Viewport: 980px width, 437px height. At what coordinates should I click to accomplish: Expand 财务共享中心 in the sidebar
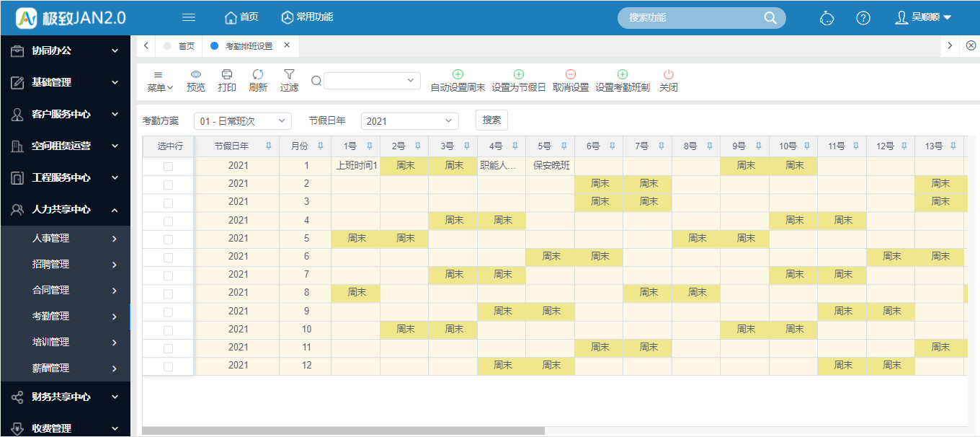[x=65, y=397]
